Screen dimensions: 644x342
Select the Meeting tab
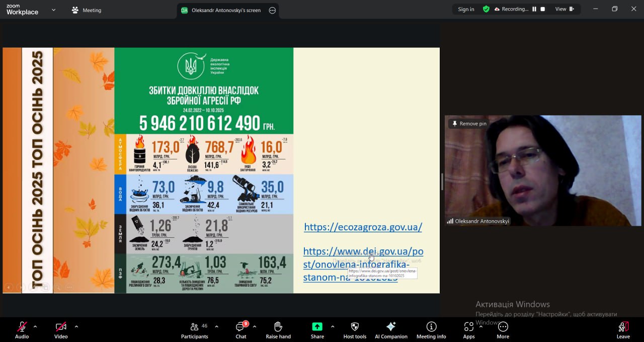86,10
